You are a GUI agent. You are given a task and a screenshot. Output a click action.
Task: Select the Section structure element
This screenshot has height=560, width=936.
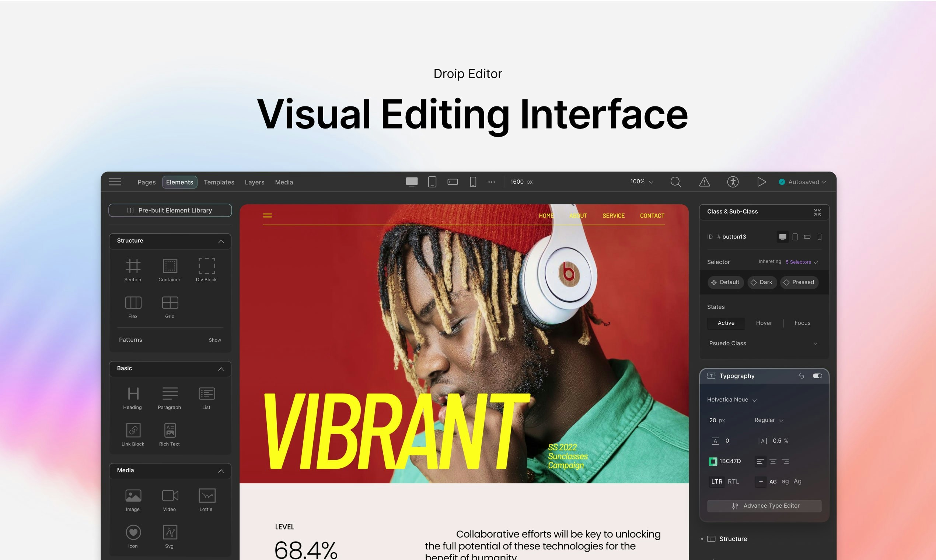[133, 270]
